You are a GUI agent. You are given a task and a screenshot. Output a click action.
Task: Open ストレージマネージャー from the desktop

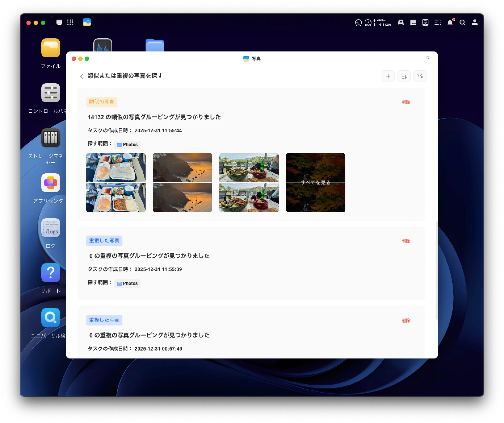(x=51, y=138)
